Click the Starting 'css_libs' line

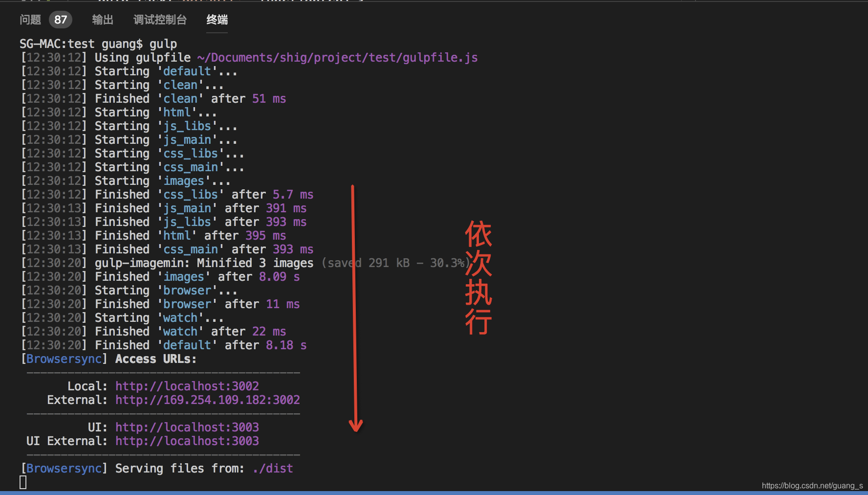[132, 154]
